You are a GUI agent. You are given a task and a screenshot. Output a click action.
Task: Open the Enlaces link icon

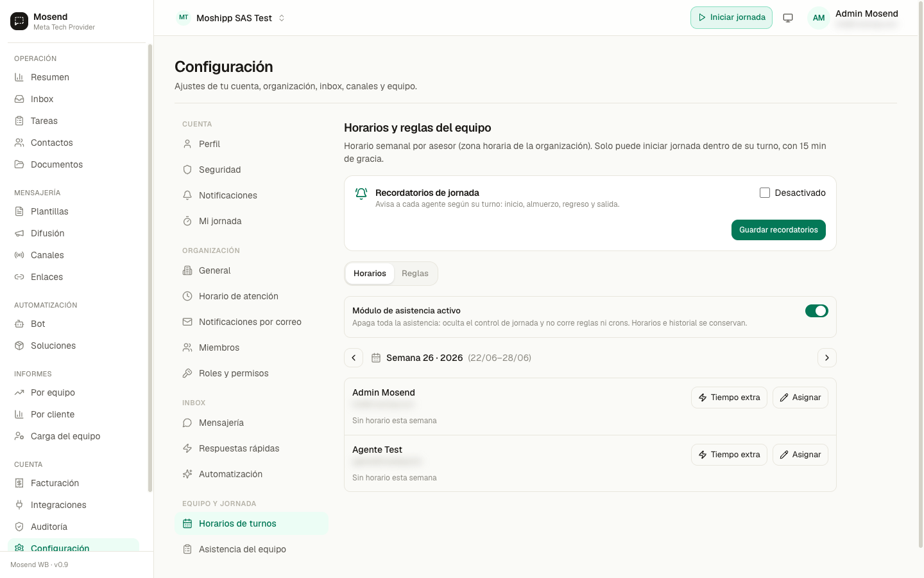point(19,277)
